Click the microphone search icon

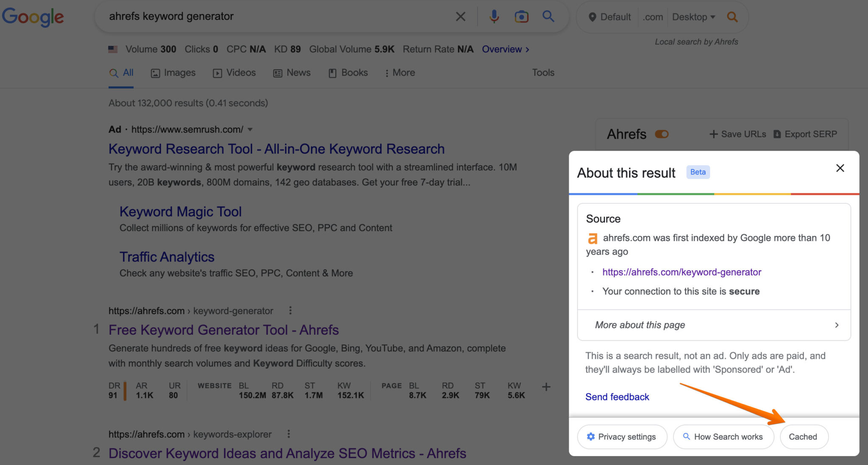(x=494, y=16)
